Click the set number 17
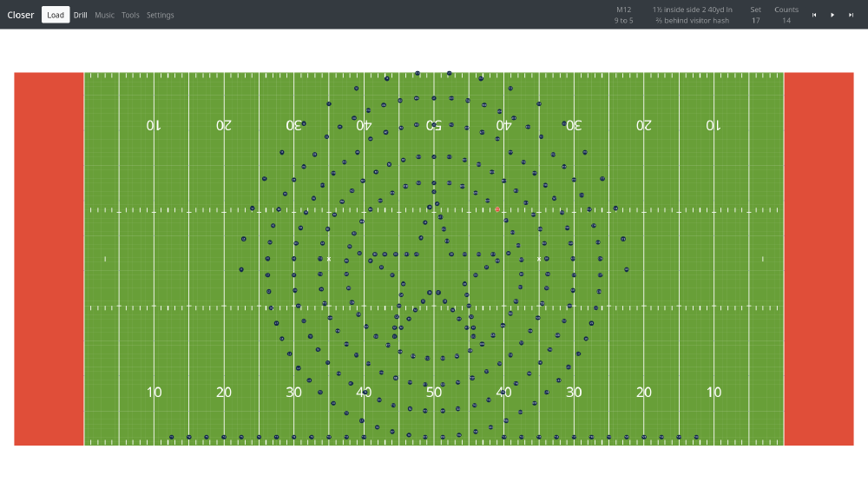The width and height of the screenshot is (868, 489). pyautogui.click(x=756, y=21)
